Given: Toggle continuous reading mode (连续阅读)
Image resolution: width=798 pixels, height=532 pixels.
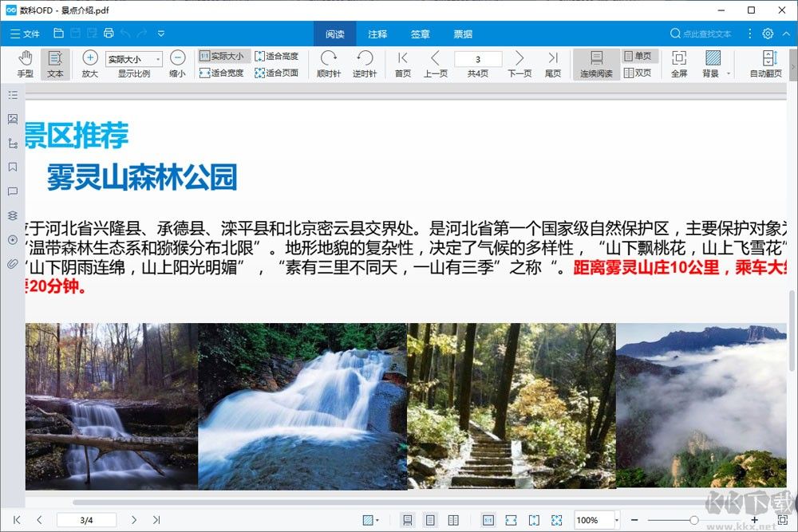Looking at the screenshot, I should 595,64.
